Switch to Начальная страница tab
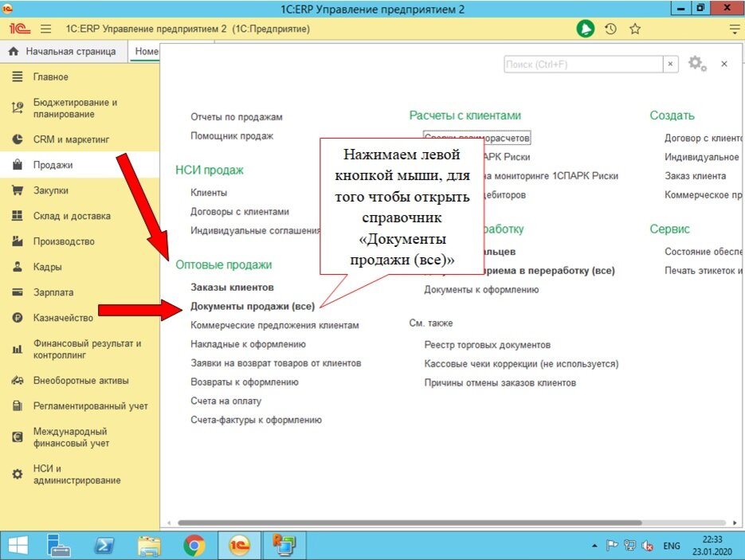This screenshot has height=560, width=745. click(63, 52)
